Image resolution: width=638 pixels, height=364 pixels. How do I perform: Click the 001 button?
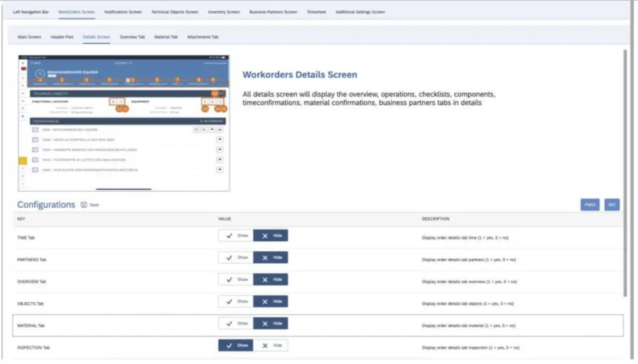click(612, 205)
